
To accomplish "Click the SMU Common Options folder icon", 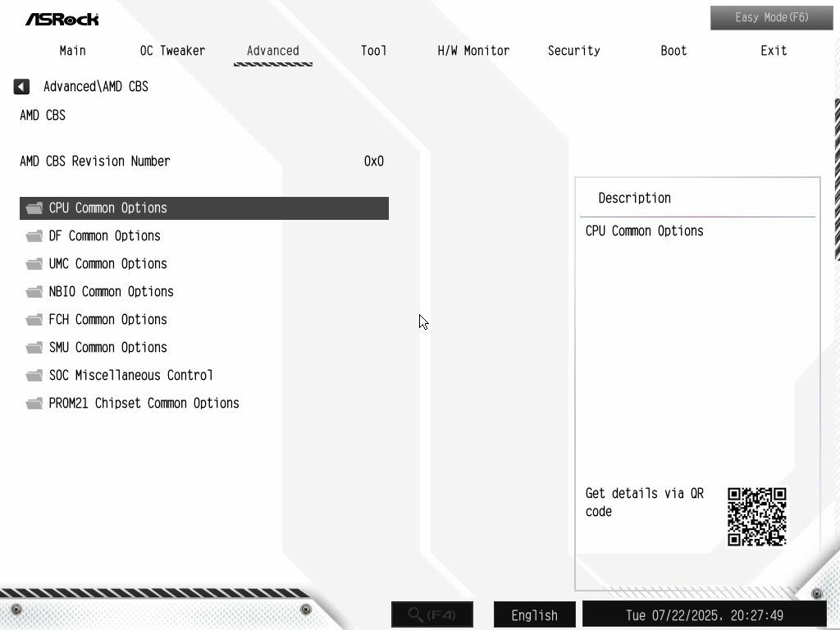I will (x=34, y=347).
